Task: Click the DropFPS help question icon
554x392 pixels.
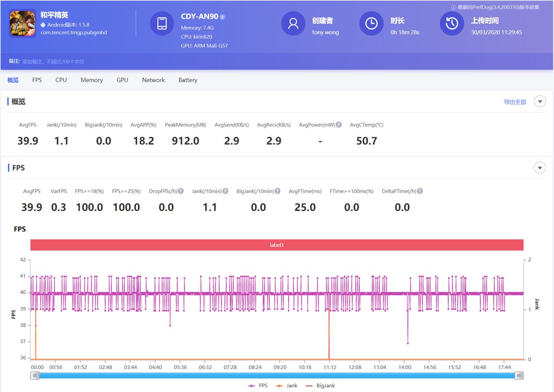Action: click(181, 191)
